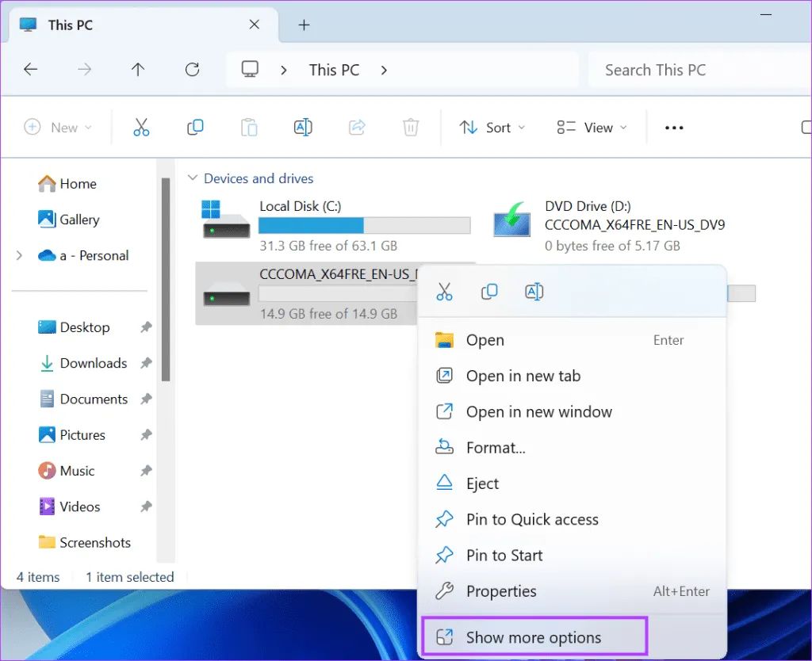Screen dimensions: 812x661
Task: Select Properties in the context menu
Action: [x=501, y=591]
